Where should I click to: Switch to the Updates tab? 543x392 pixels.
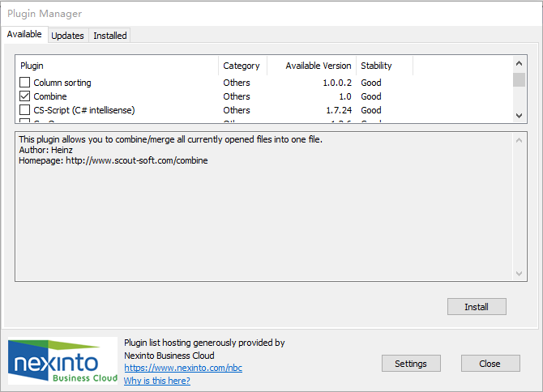[67, 36]
